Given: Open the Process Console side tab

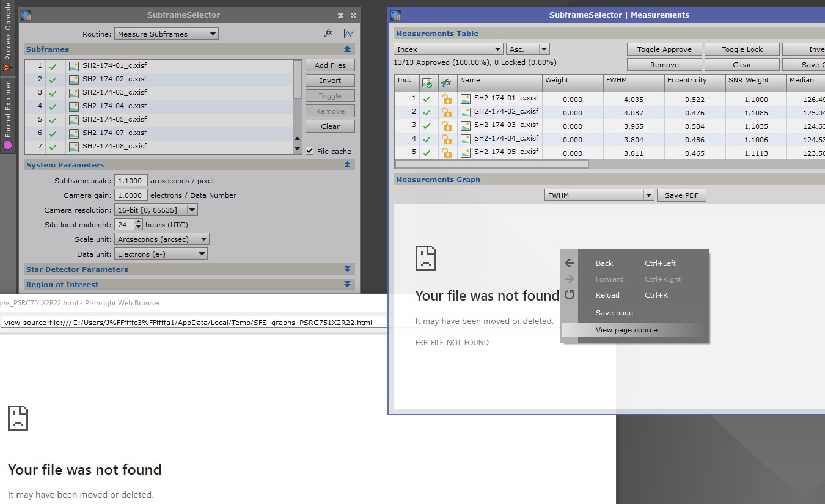Looking at the screenshot, I should (x=7, y=37).
